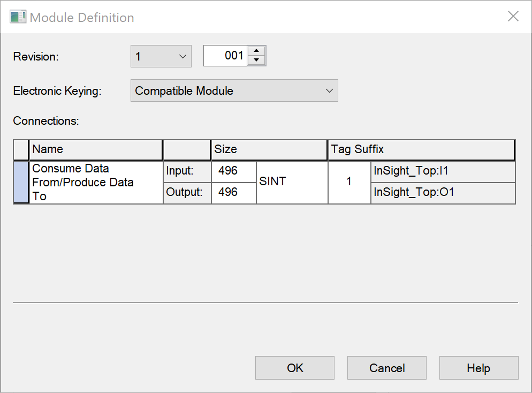Click the minor revision field showing 001
This screenshot has height=393, width=532.
(x=225, y=56)
